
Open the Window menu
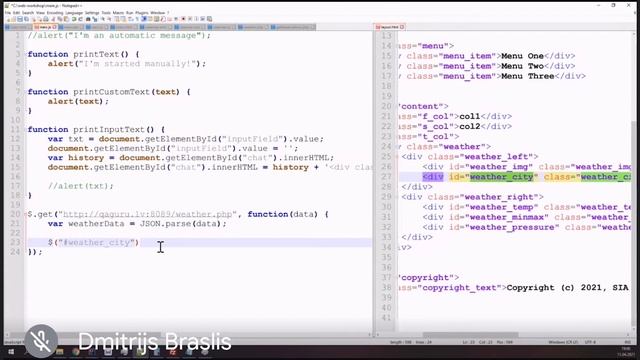tap(158, 13)
